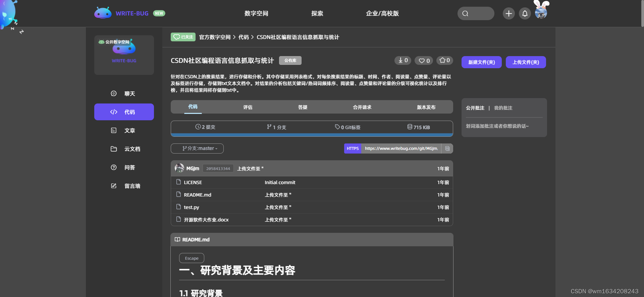Viewport: 644px width, 297px height.
Task: Go to 代码 breadcrumb link
Action: [244, 37]
